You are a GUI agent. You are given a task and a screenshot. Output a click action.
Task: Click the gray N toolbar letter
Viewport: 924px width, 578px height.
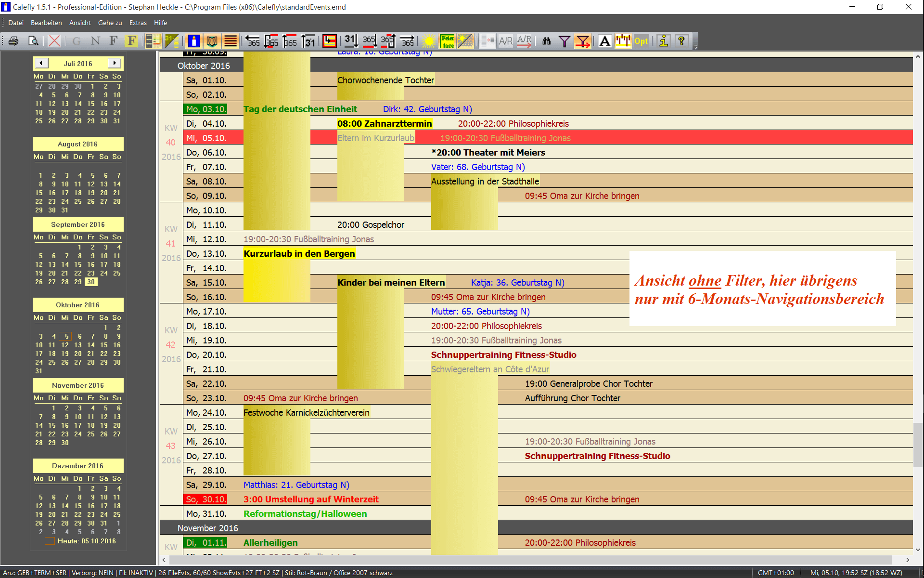point(95,41)
